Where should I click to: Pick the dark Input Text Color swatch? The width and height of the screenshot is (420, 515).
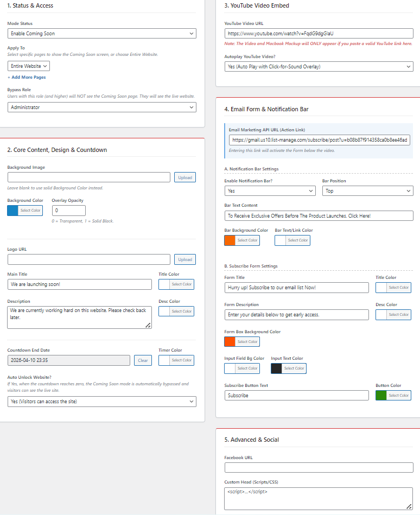[x=277, y=368]
